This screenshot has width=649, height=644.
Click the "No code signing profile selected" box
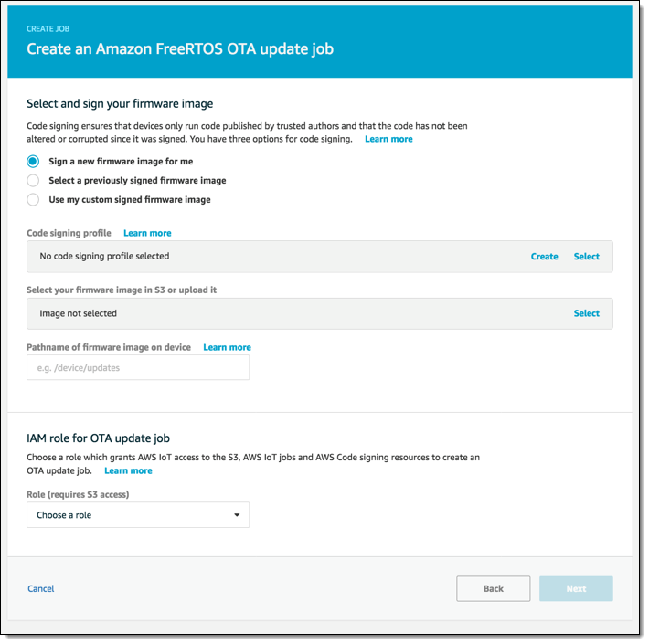[274, 257]
